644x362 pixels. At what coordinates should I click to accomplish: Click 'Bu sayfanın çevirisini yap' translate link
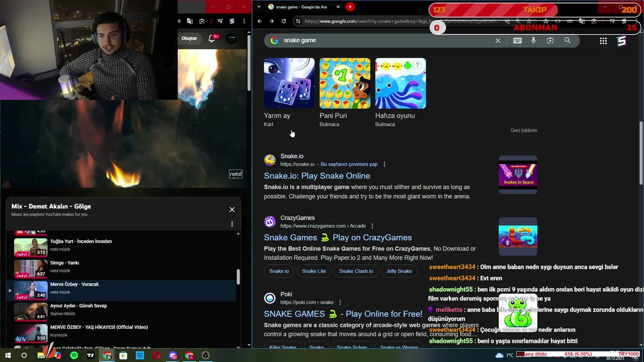point(349,164)
